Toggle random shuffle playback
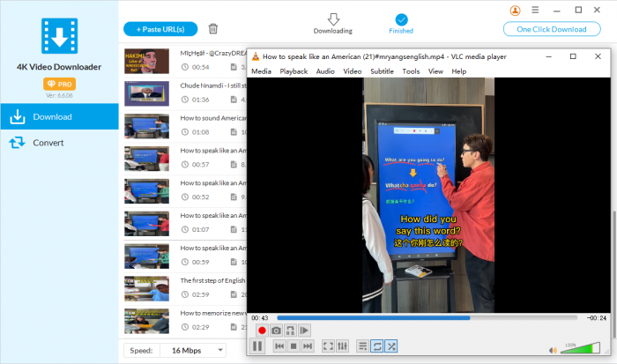Screen dimensions: 617x364 pyautogui.click(x=391, y=346)
